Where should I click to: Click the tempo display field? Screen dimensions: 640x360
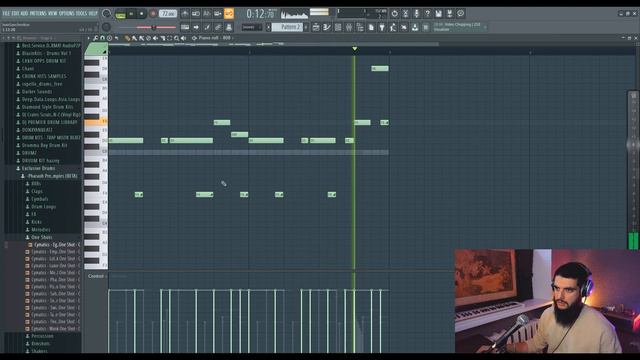[168, 13]
